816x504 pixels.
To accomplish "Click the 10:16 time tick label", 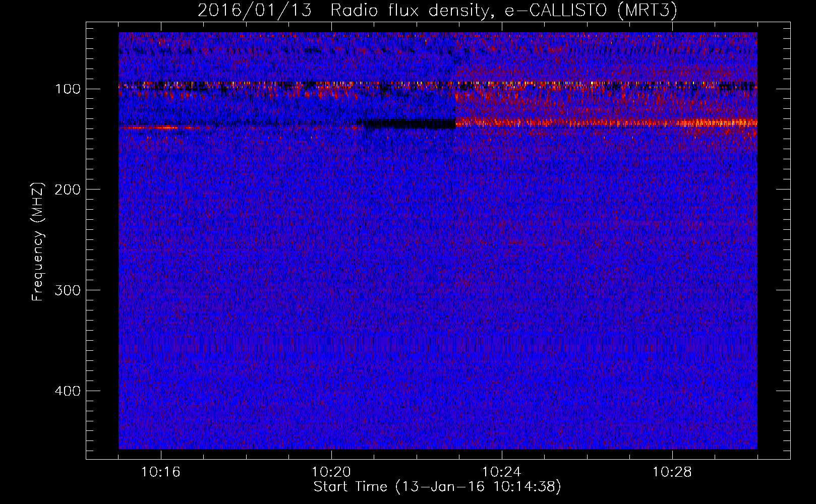I will click(x=160, y=472).
